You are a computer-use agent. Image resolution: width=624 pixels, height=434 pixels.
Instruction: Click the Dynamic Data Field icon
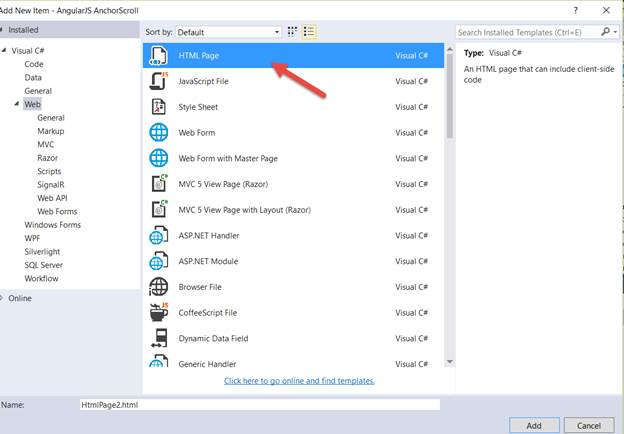(159, 338)
